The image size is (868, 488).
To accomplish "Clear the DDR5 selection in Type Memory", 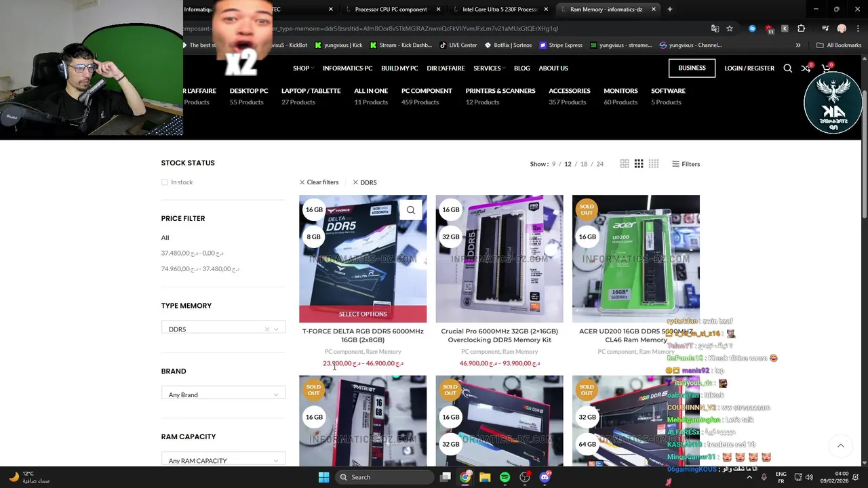I will [x=267, y=329].
